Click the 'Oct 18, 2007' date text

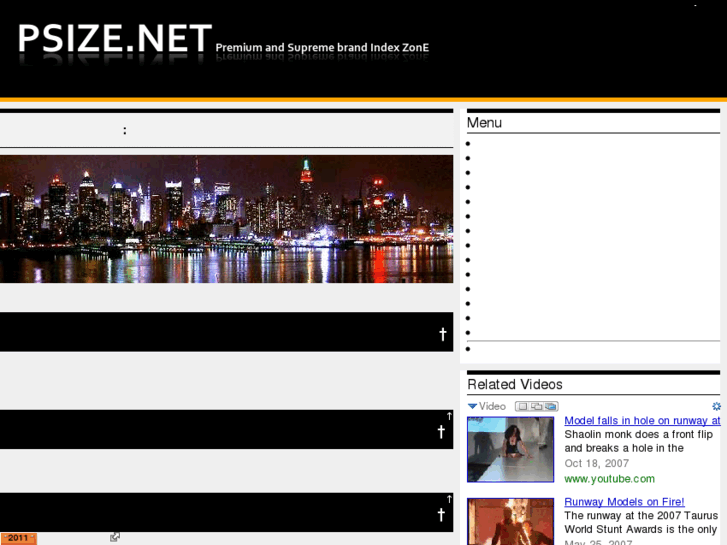596,463
